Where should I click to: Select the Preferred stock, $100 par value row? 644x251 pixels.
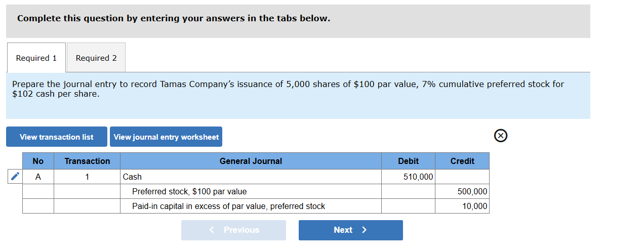[x=251, y=191]
